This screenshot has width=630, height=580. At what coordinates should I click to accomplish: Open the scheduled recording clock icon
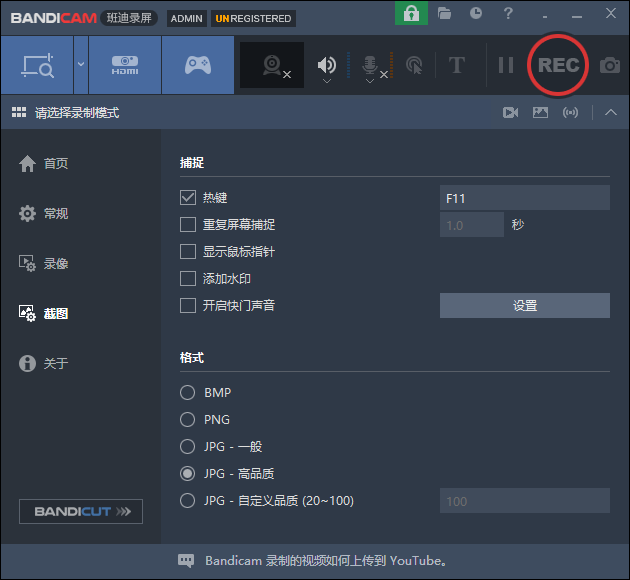(476, 13)
